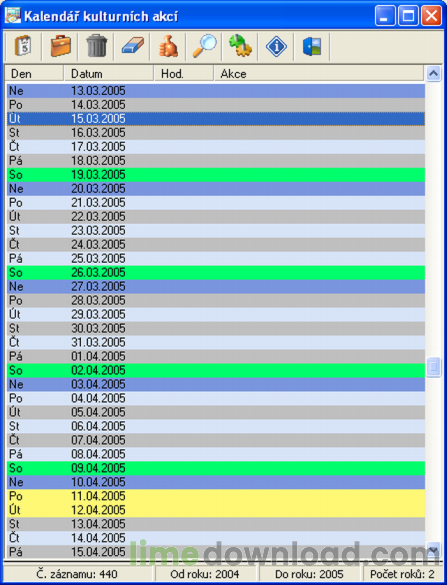Select the row dated 30.03.2005

click(216, 328)
